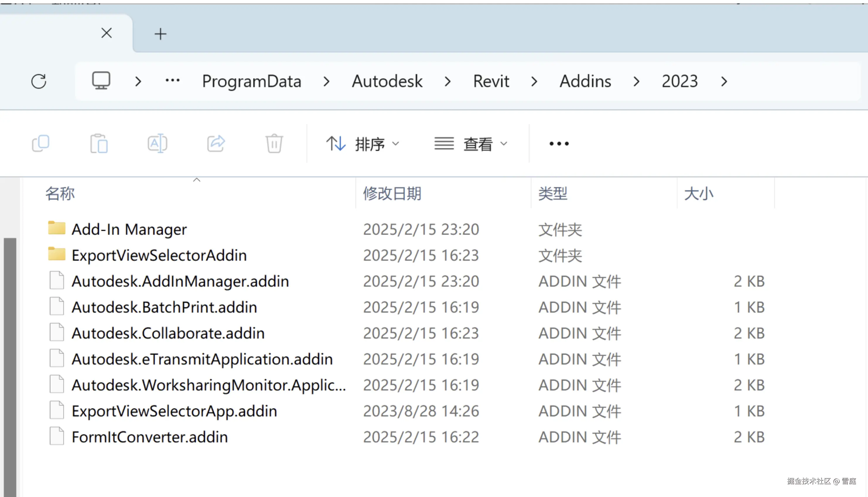Image resolution: width=868 pixels, height=497 pixels.
Task: Navigate to ProgramData in breadcrumb
Action: click(251, 81)
